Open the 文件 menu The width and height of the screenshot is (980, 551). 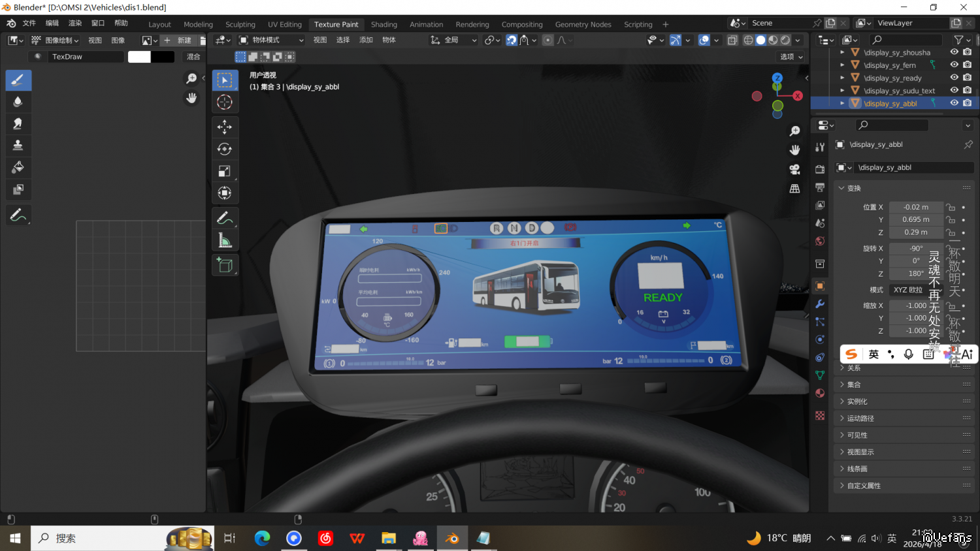coord(29,23)
